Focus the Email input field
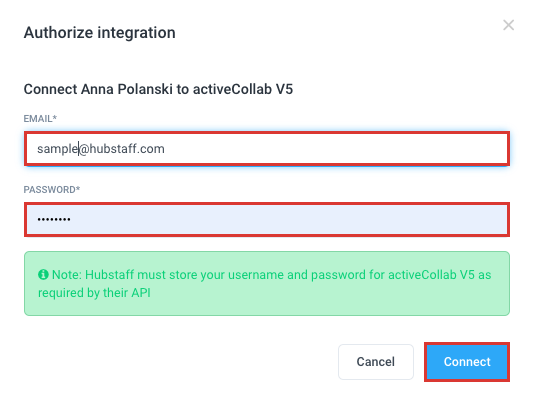The width and height of the screenshot is (533, 404). (x=267, y=149)
